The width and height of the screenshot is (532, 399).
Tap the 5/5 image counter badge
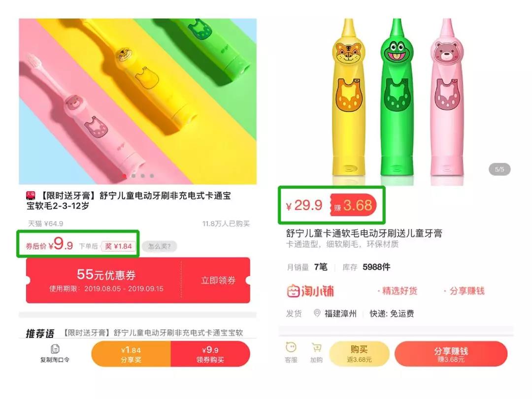499,169
